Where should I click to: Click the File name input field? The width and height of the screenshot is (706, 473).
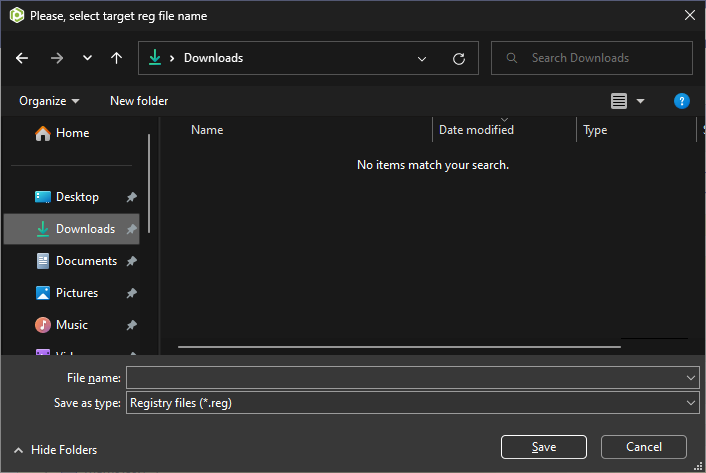tap(404, 378)
